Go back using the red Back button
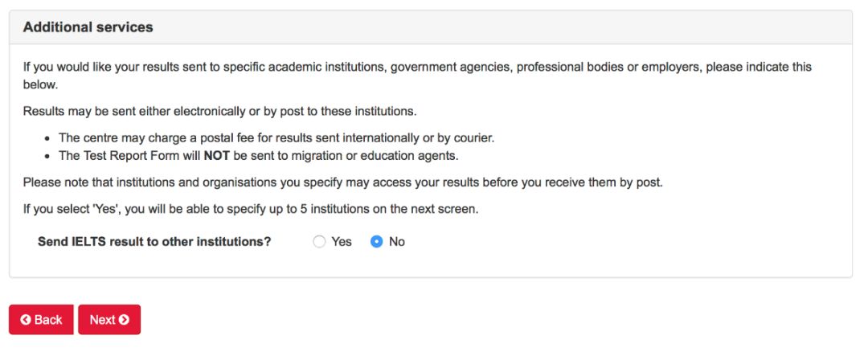 [41, 320]
